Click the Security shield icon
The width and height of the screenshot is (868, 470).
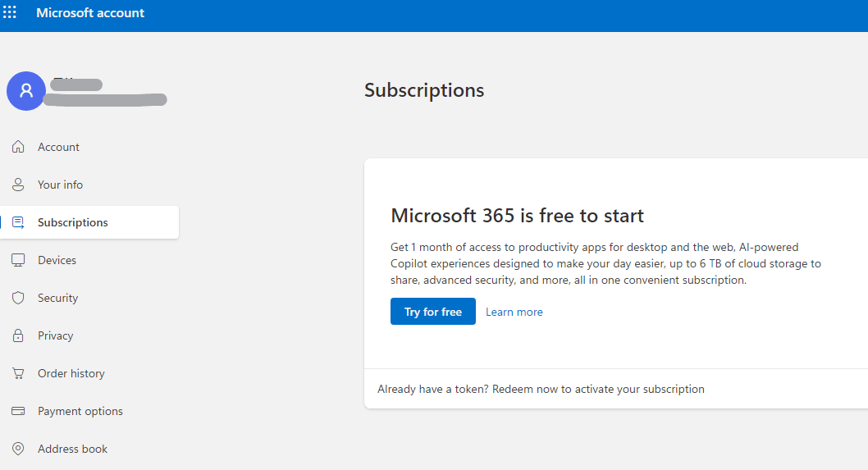coord(18,298)
